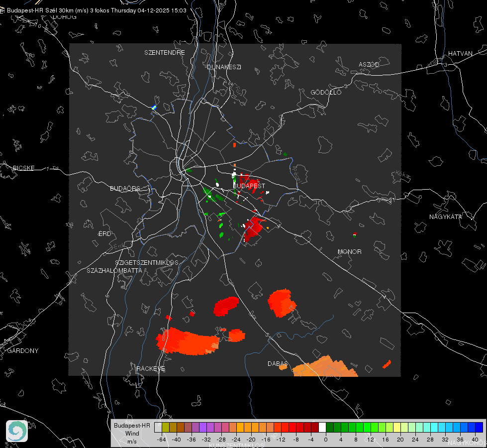Click the BICSKE label
Screen dimensions: 487x448
click(23, 168)
